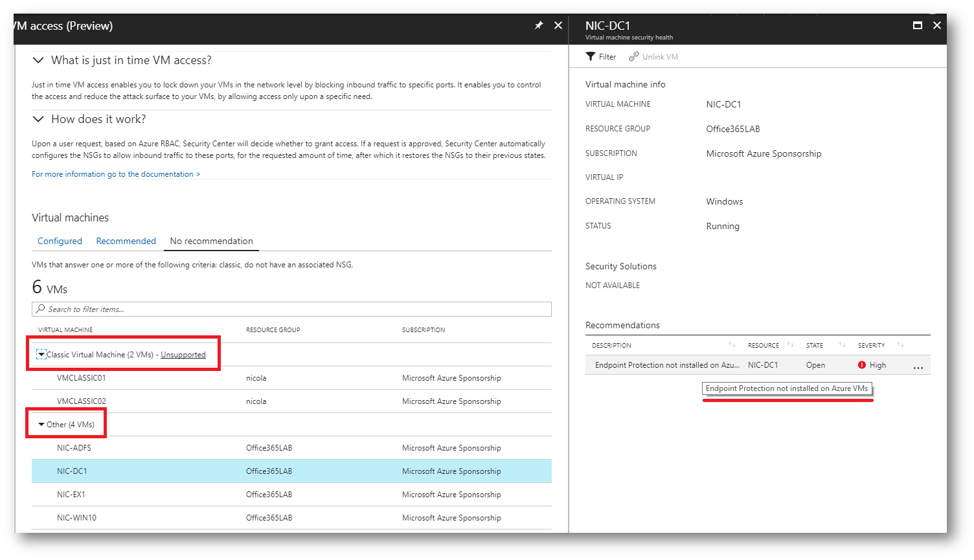
Task: Click the High severity red icon
Action: 862,365
